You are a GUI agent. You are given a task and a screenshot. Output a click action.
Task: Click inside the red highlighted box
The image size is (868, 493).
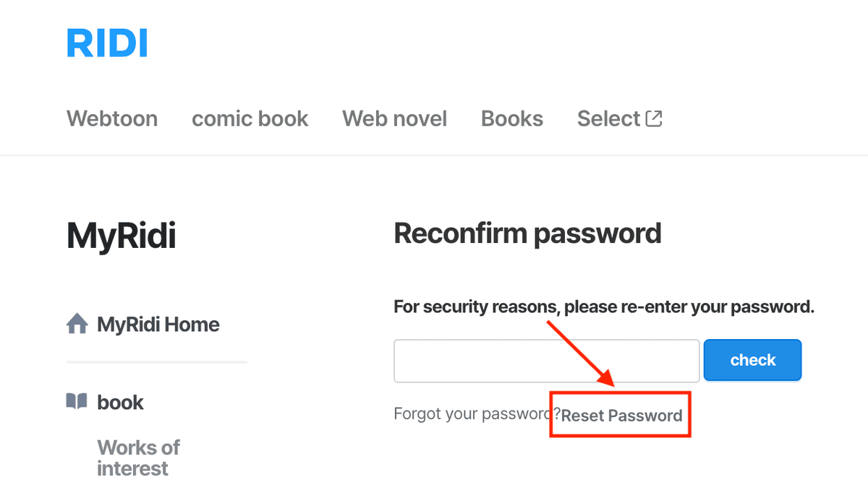[620, 414]
